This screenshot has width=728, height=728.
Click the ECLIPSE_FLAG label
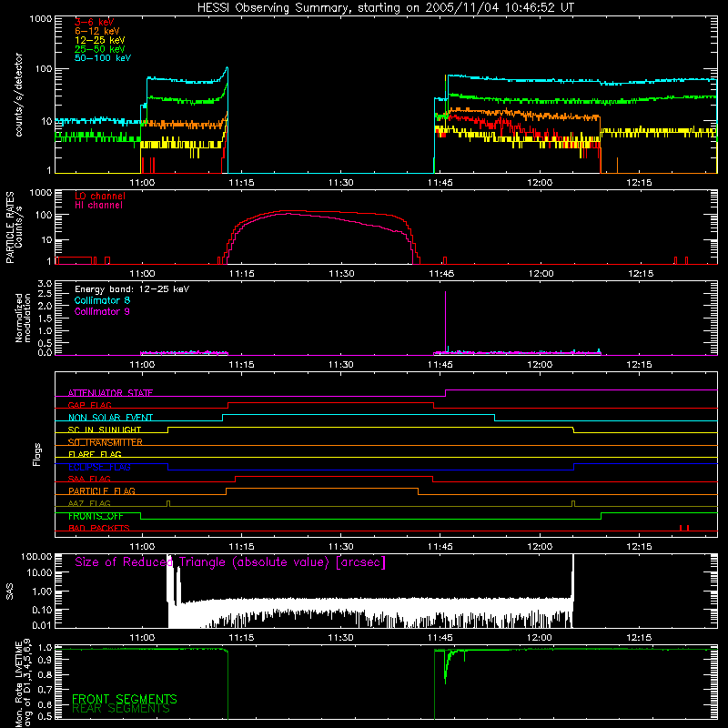99,467
